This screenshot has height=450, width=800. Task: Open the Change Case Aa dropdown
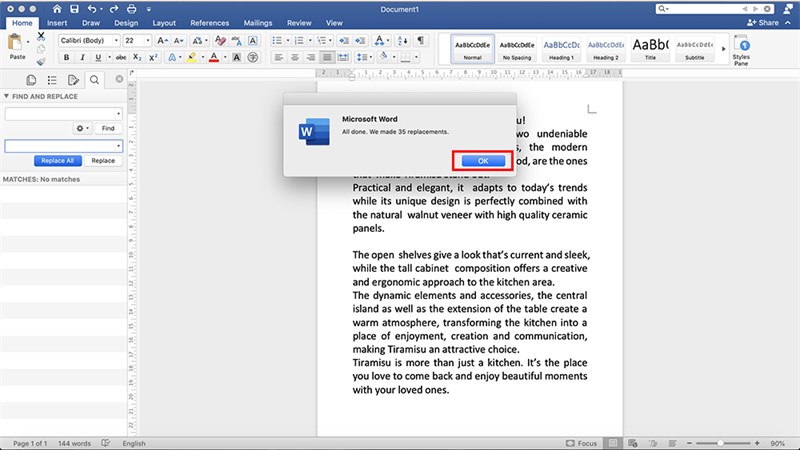click(x=198, y=41)
